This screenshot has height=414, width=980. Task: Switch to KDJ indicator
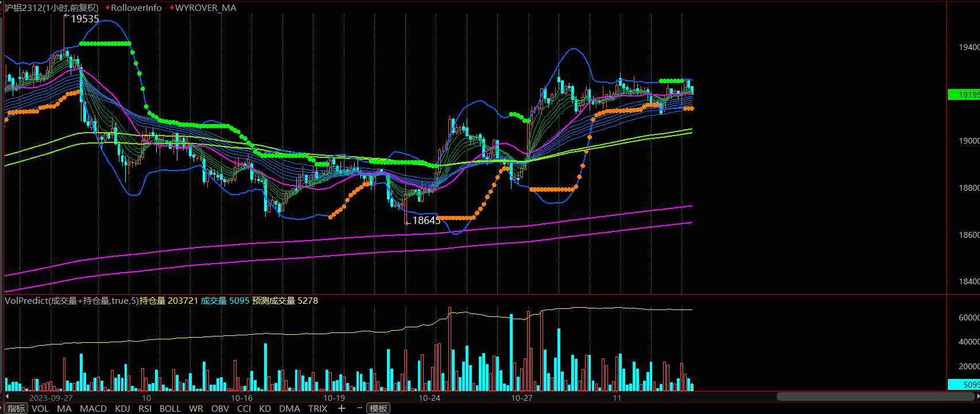pos(122,408)
